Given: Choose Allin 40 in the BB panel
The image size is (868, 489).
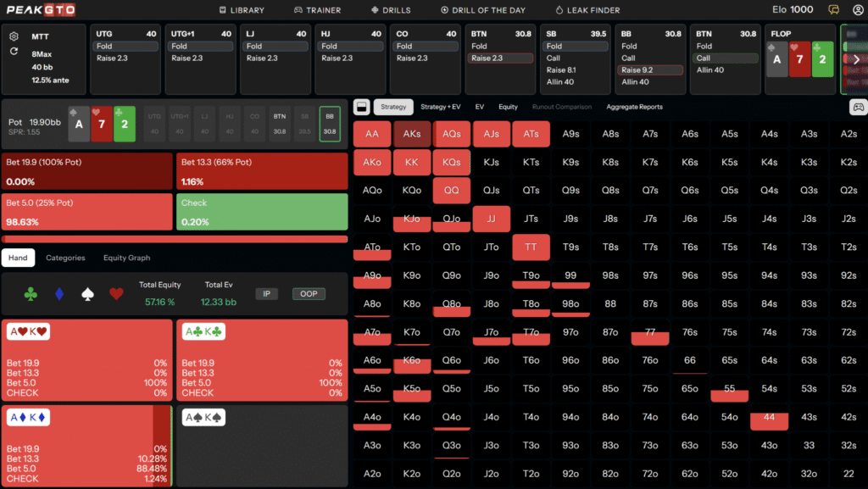Looking at the screenshot, I should click(x=636, y=82).
